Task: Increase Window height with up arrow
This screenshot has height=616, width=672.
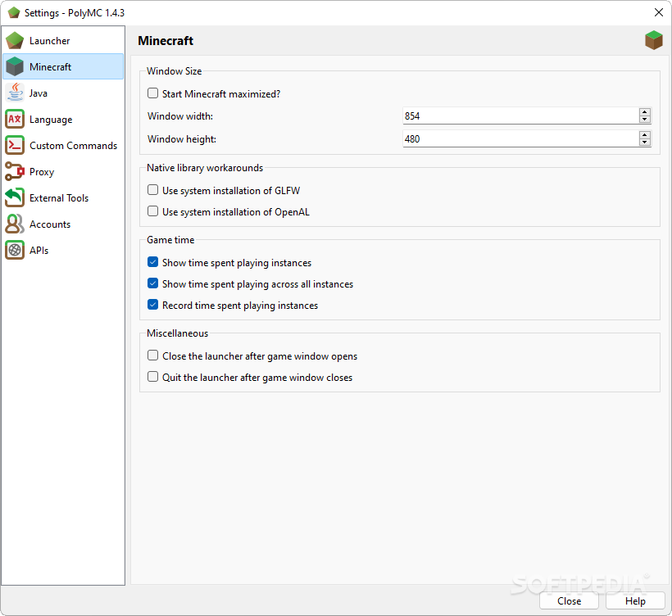Action: (x=645, y=135)
